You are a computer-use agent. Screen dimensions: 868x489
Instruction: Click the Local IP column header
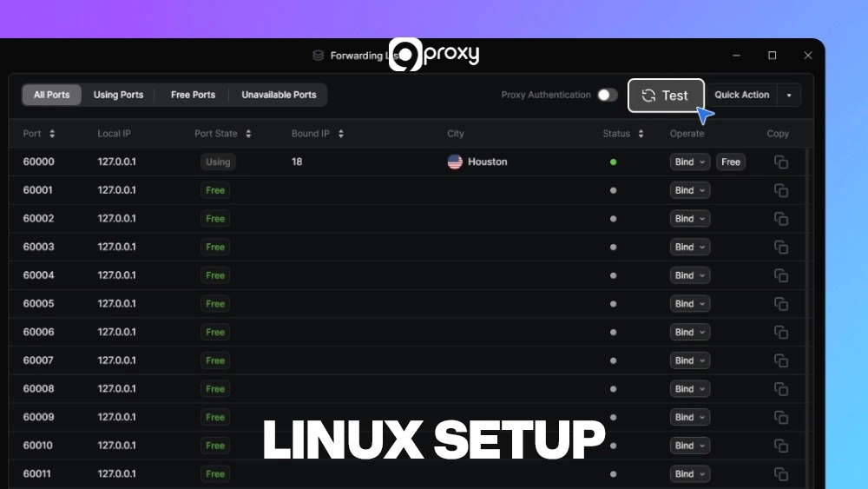(x=114, y=134)
